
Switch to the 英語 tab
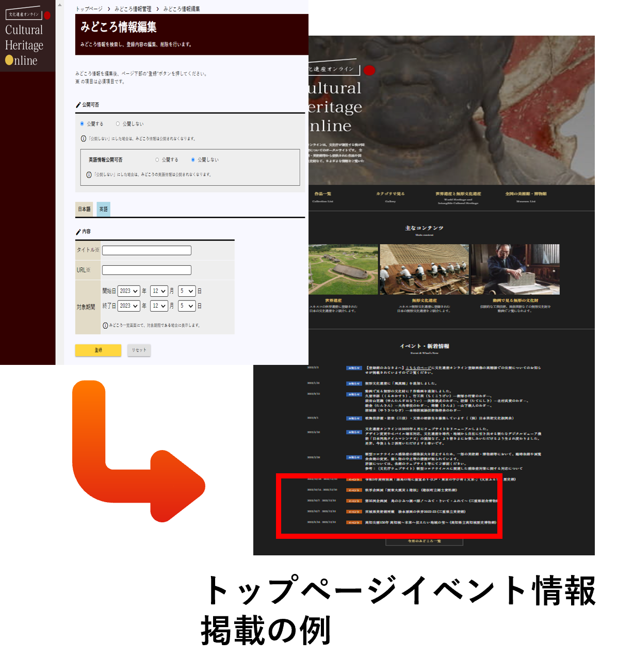(x=103, y=209)
